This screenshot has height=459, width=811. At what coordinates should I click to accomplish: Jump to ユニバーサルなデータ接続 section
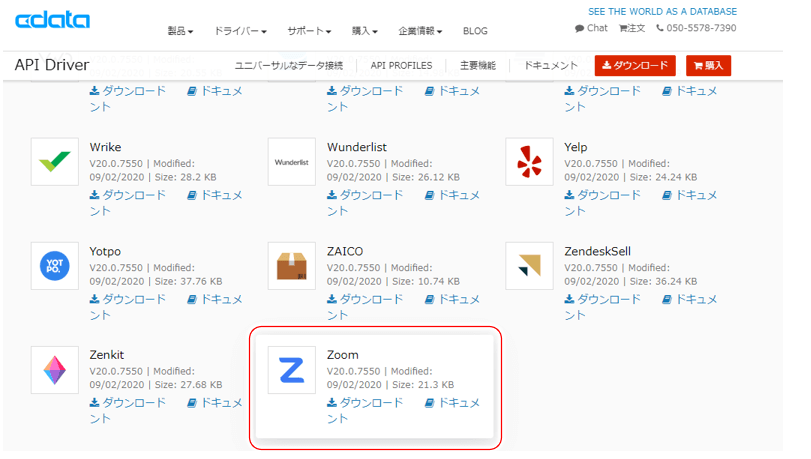coord(289,66)
